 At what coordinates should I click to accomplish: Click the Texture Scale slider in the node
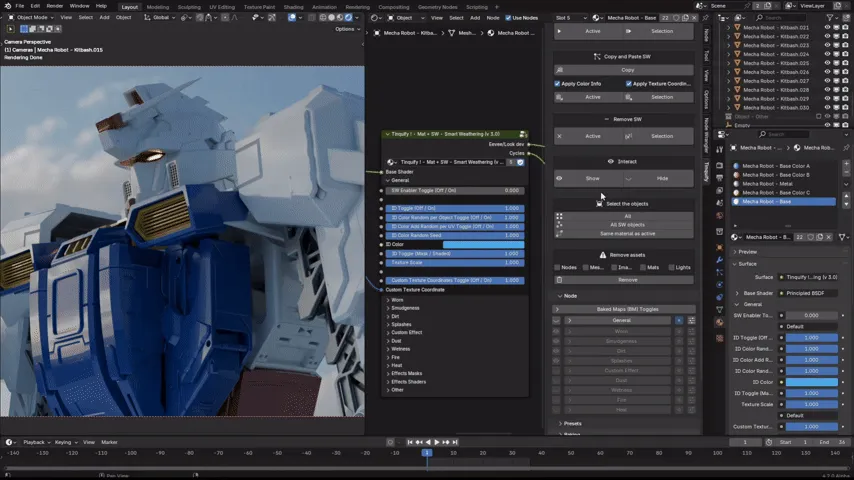[x=455, y=263]
